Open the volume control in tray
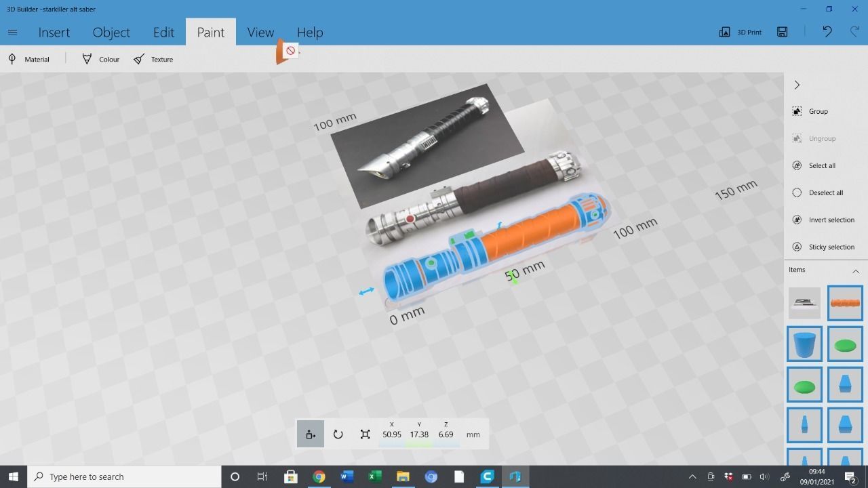The image size is (868, 488). coord(764,476)
